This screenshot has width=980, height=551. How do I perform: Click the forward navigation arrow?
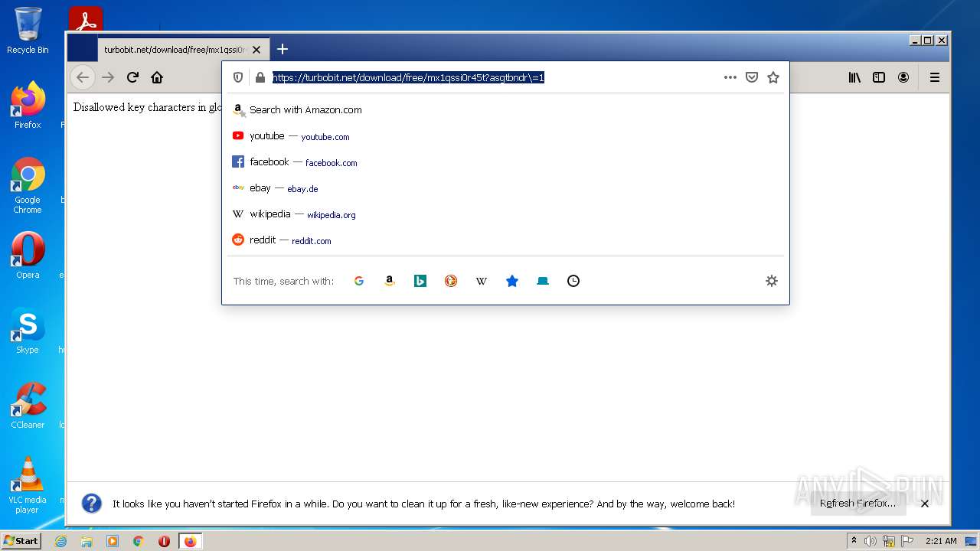(108, 77)
